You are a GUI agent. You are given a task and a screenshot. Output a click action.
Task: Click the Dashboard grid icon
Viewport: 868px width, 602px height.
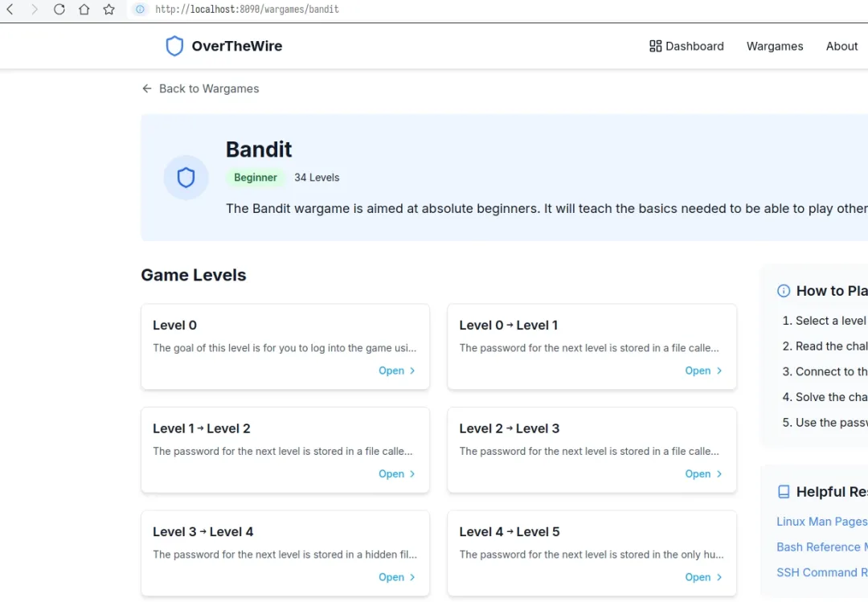[x=655, y=46]
